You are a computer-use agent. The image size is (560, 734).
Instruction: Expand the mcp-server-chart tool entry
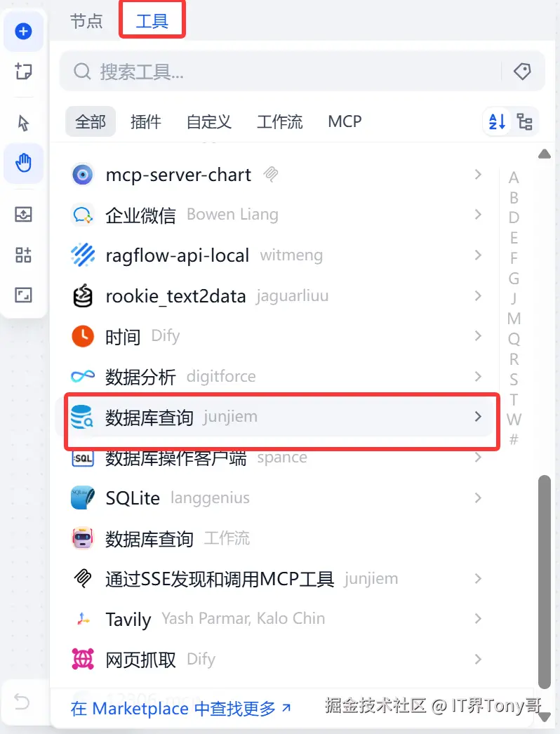478,175
